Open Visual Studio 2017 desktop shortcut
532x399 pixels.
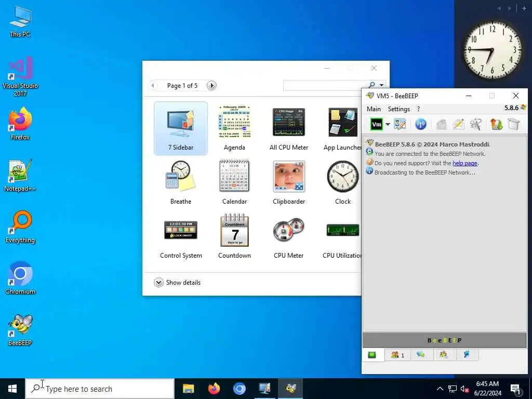pyautogui.click(x=20, y=76)
